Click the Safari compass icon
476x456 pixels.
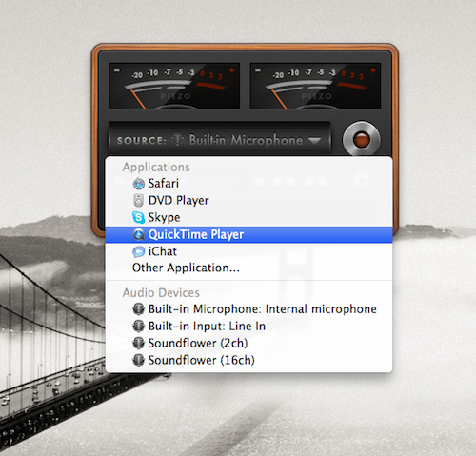pos(139,184)
